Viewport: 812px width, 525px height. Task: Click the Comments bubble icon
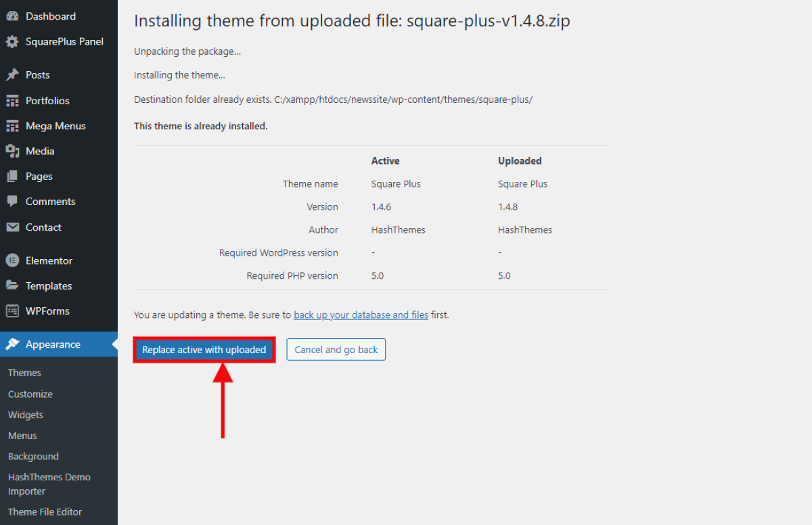point(12,202)
